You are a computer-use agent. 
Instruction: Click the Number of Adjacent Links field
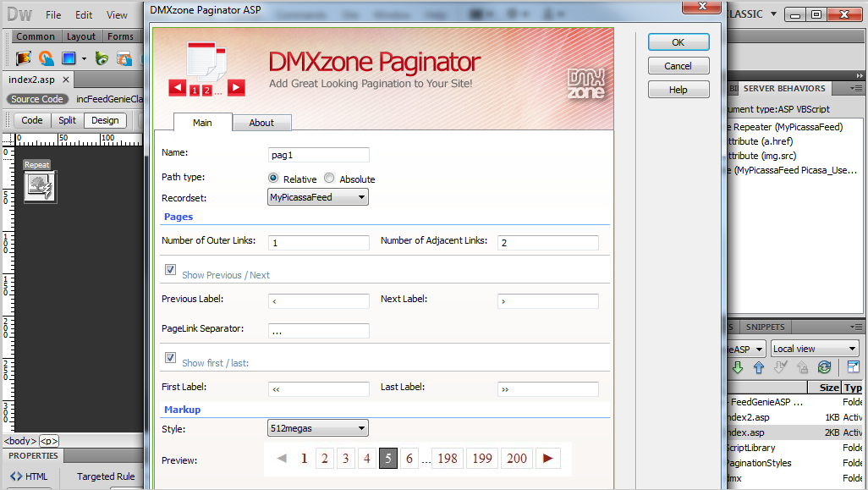548,243
